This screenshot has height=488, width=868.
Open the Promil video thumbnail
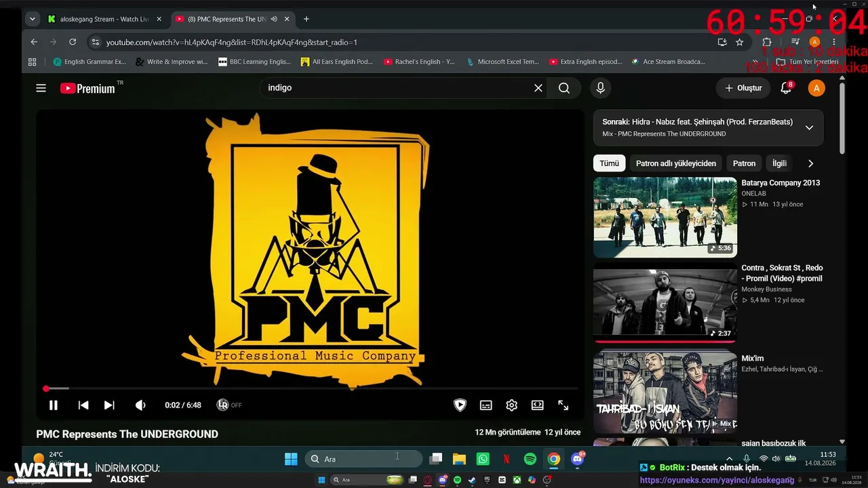665,303
